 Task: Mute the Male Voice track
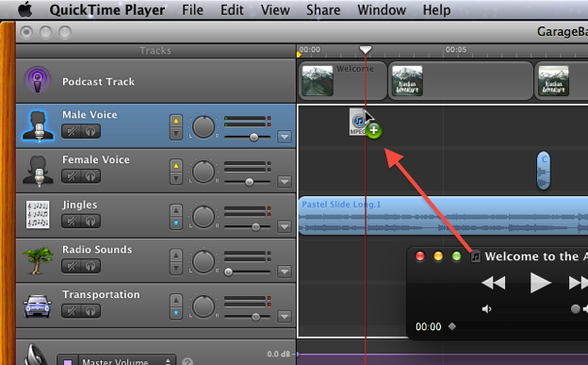coord(72,131)
